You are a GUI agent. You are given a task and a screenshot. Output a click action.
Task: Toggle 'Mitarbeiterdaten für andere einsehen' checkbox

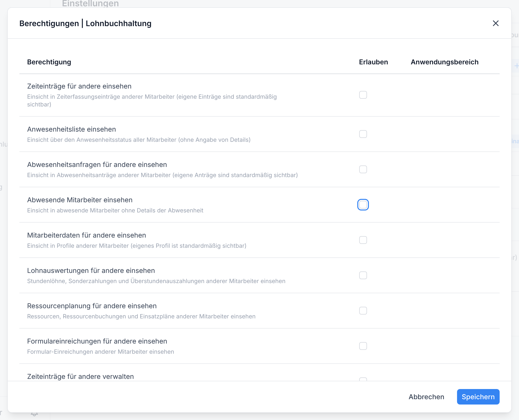click(363, 240)
